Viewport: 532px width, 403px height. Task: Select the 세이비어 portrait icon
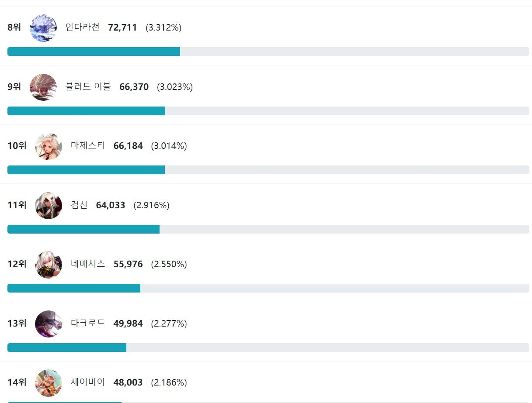click(49, 383)
